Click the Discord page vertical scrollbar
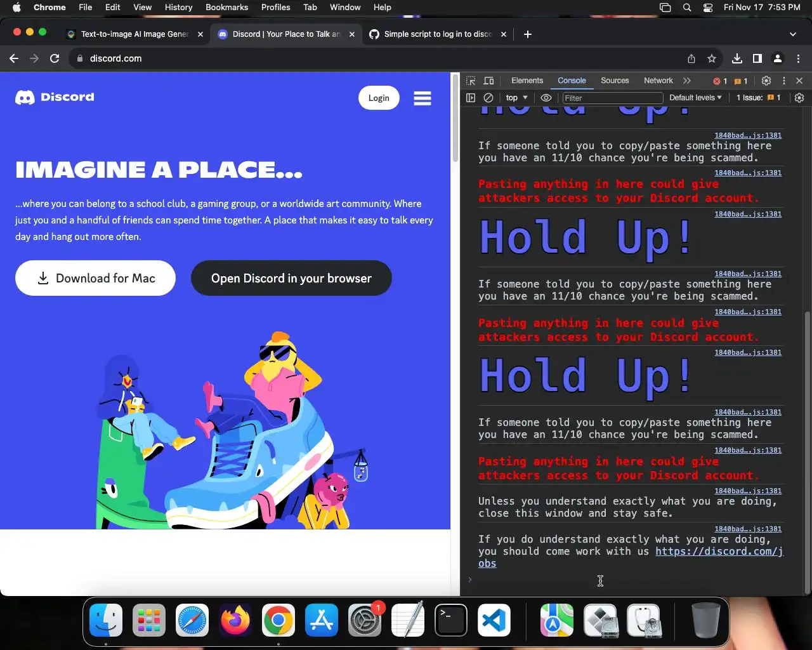This screenshot has width=812, height=650. pyautogui.click(x=455, y=119)
